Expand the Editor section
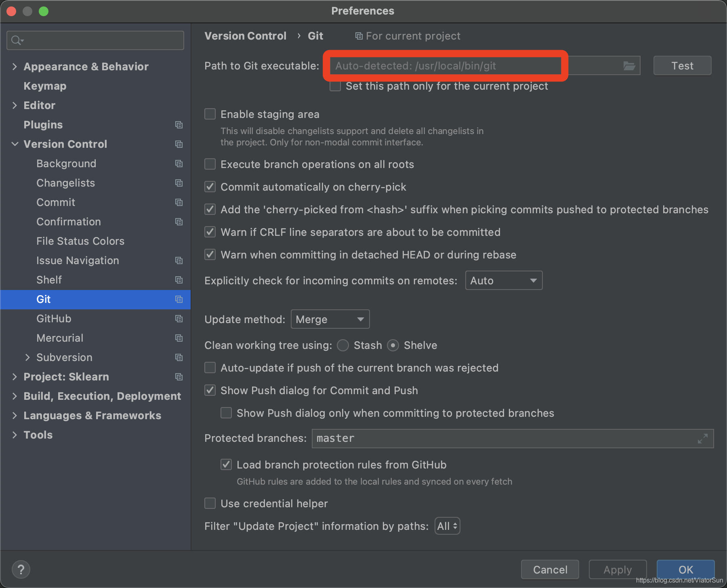This screenshot has width=727, height=588. [x=15, y=105]
